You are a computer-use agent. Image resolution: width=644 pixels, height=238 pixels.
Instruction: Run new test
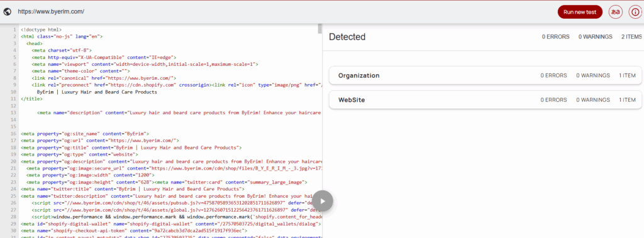(x=580, y=12)
